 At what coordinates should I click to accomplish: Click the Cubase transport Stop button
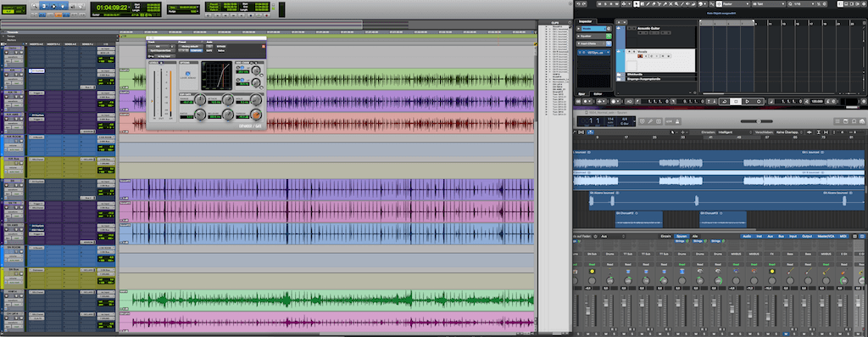[x=736, y=101]
